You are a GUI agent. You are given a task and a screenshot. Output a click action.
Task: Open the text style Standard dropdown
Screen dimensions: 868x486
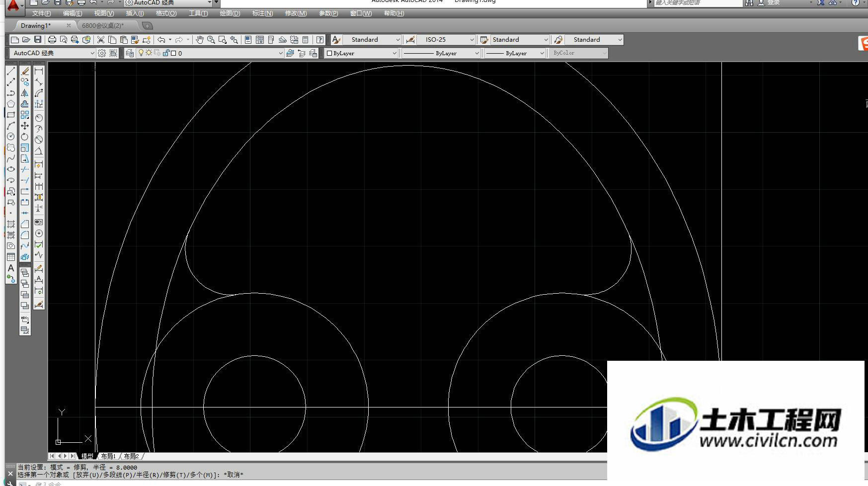tap(372, 40)
